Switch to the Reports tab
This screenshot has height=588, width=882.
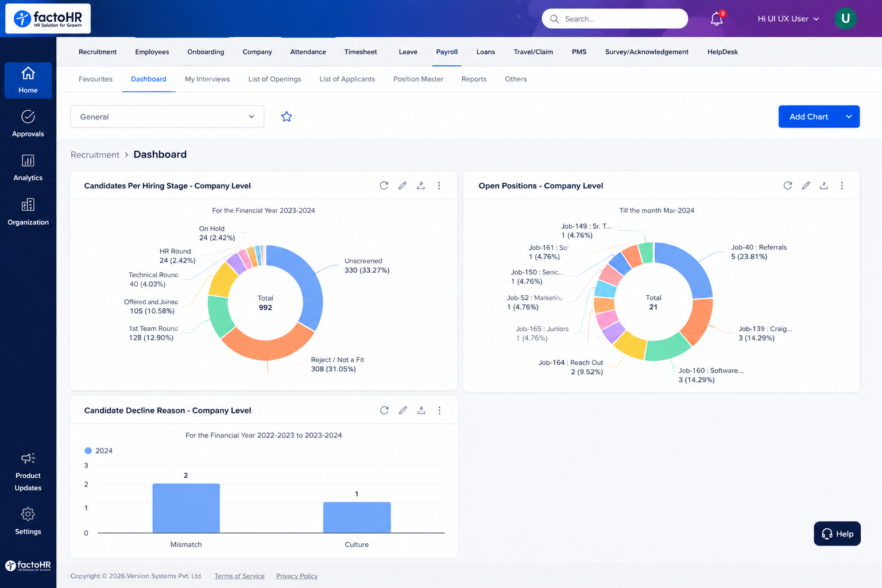click(474, 79)
